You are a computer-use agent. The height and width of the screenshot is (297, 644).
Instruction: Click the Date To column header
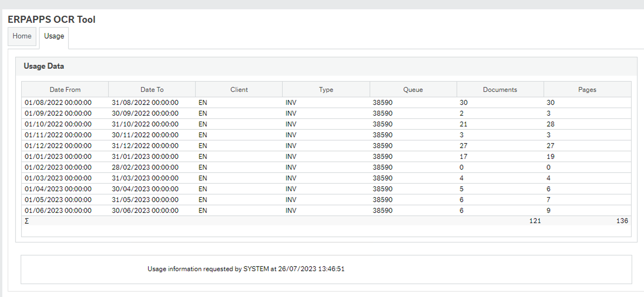pyautogui.click(x=152, y=90)
